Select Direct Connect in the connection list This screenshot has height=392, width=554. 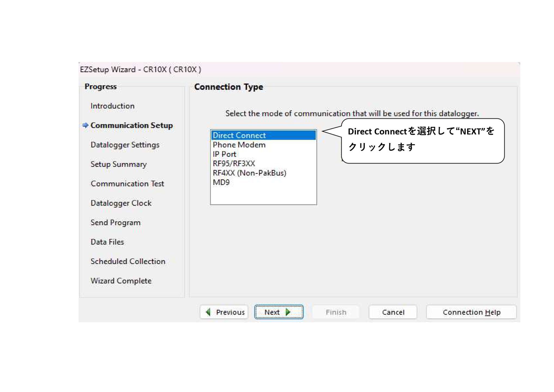(x=263, y=135)
